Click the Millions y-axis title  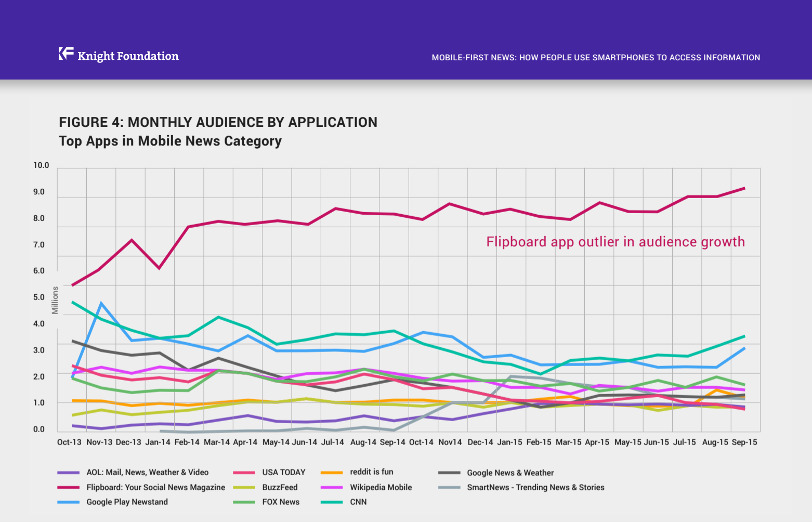click(55, 300)
